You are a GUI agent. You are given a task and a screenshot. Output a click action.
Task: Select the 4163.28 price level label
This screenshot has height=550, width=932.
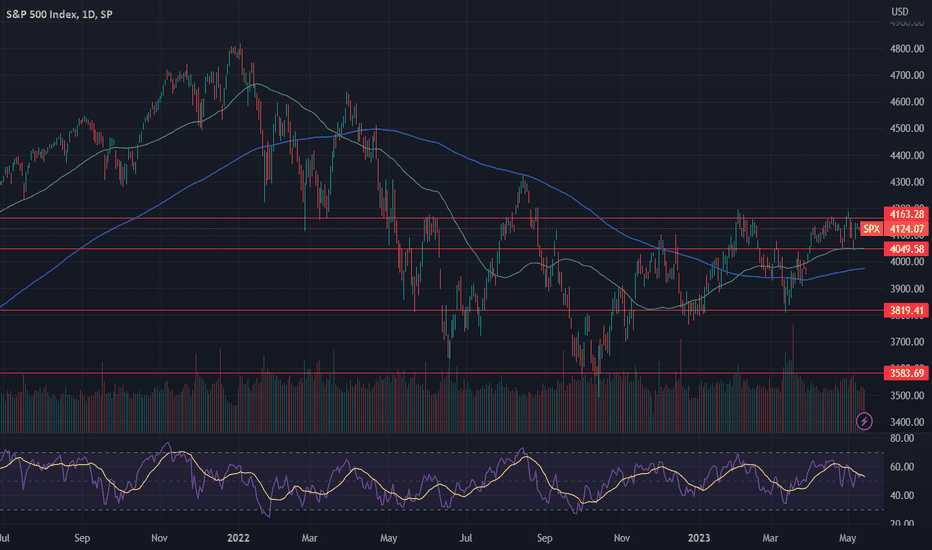pyautogui.click(x=906, y=214)
